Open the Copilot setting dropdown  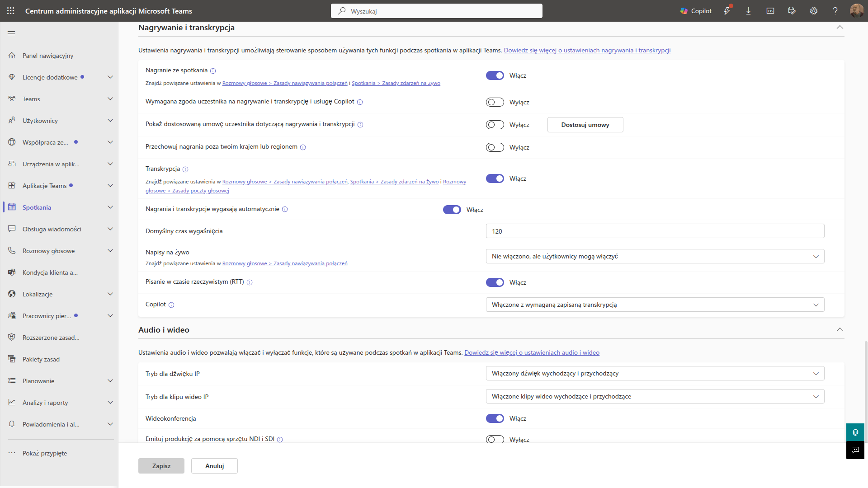pyautogui.click(x=655, y=305)
